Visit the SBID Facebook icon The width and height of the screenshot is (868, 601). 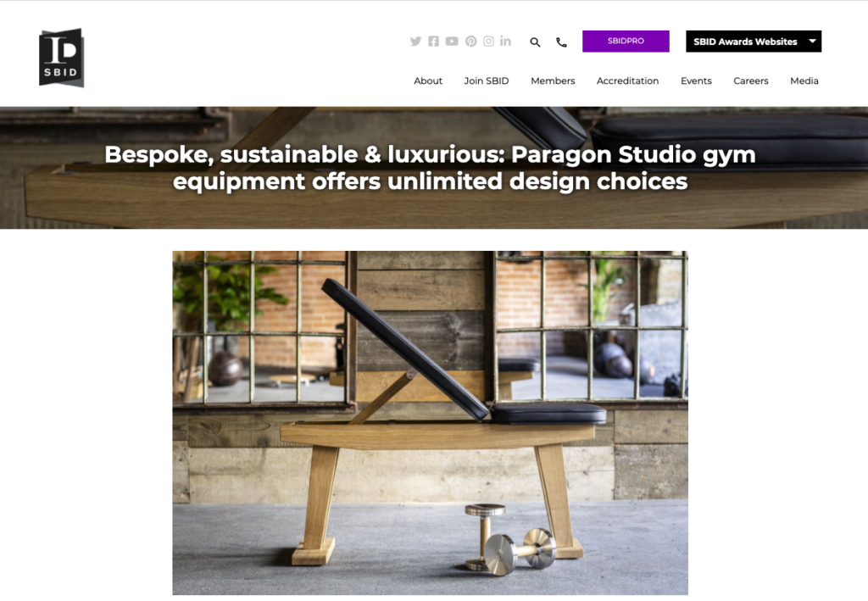click(433, 42)
